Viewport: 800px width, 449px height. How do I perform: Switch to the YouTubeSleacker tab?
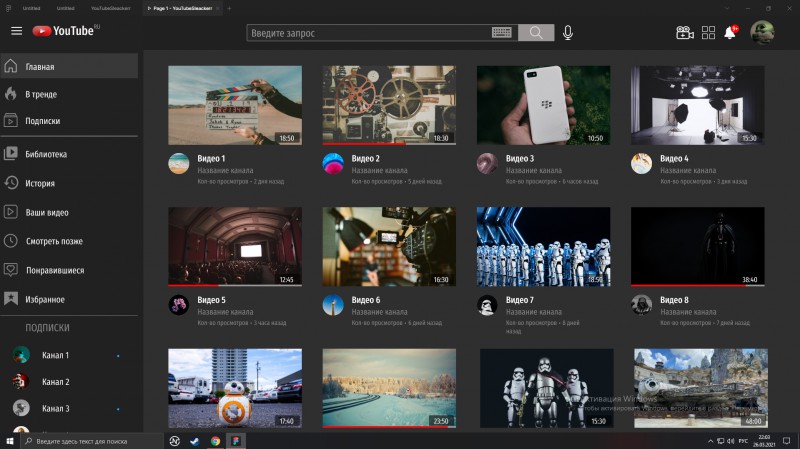(111, 8)
